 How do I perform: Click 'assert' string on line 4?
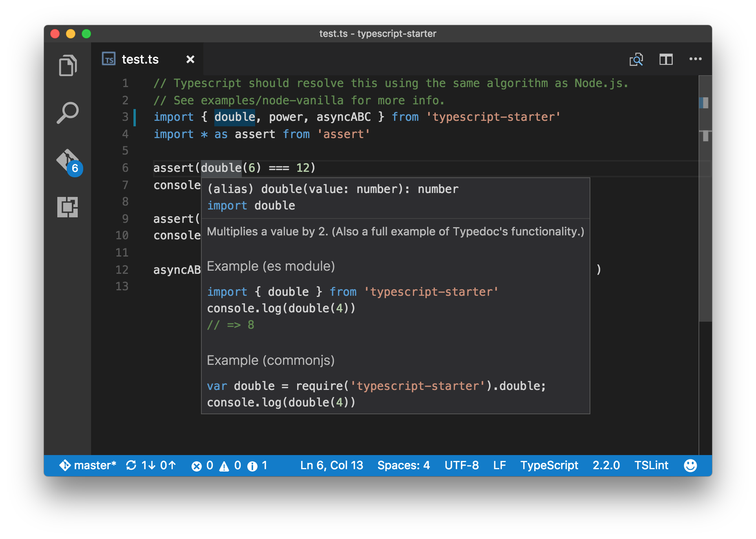point(343,134)
